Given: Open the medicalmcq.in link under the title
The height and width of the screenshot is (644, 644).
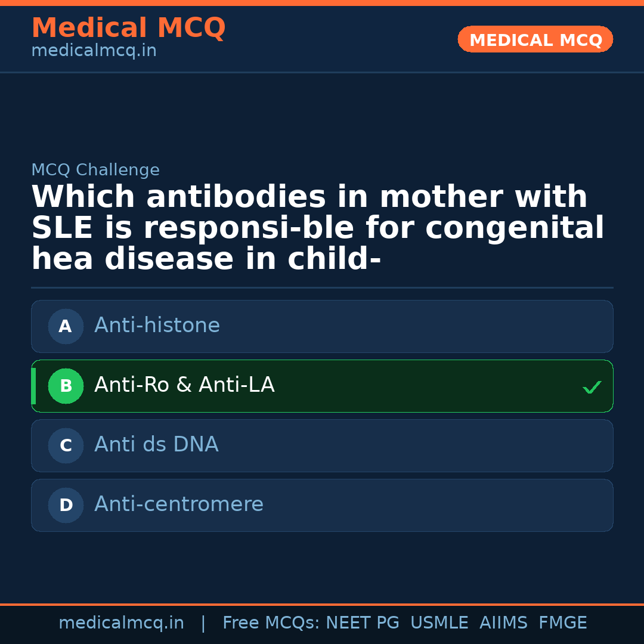Looking at the screenshot, I should (94, 51).
